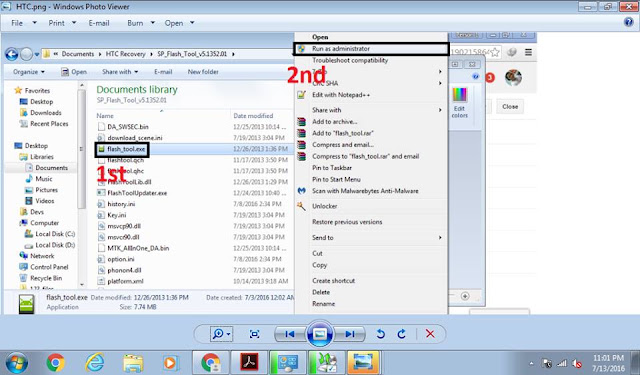Viewport: 640px width, 375px height.
Task: Click the Close button in the background window
Action: (x=510, y=107)
